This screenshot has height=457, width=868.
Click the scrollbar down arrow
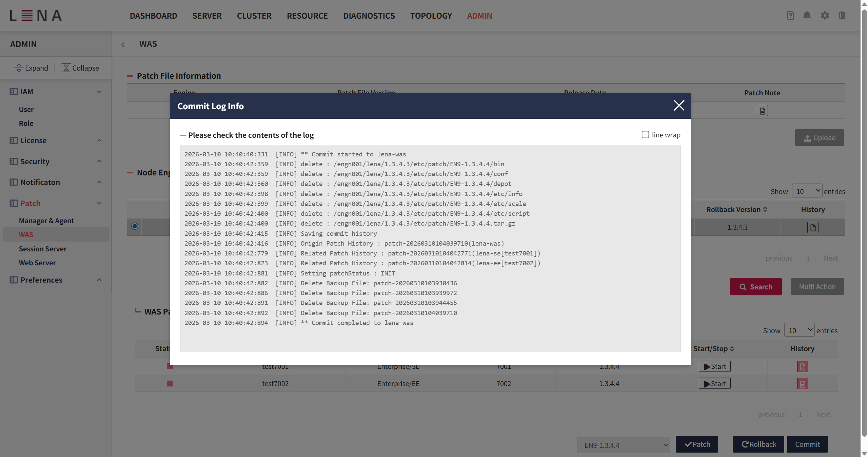[864, 453]
